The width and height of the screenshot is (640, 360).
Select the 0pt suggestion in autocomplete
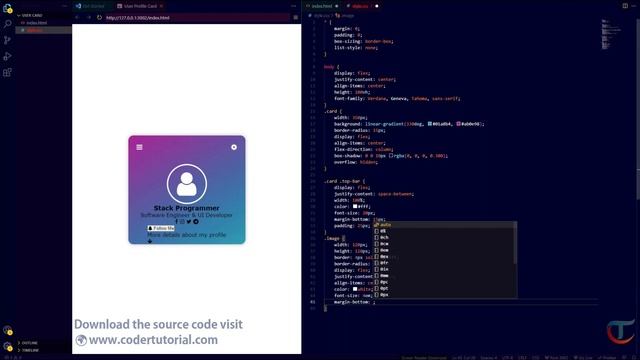coord(443,289)
